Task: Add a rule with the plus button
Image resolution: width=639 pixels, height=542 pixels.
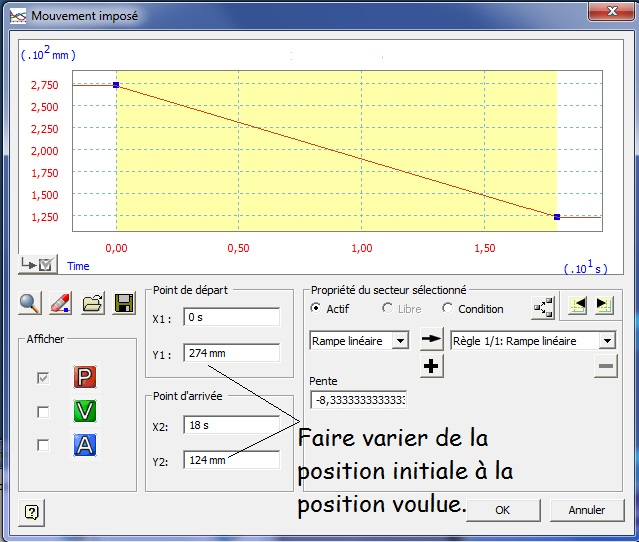Action: click(431, 366)
